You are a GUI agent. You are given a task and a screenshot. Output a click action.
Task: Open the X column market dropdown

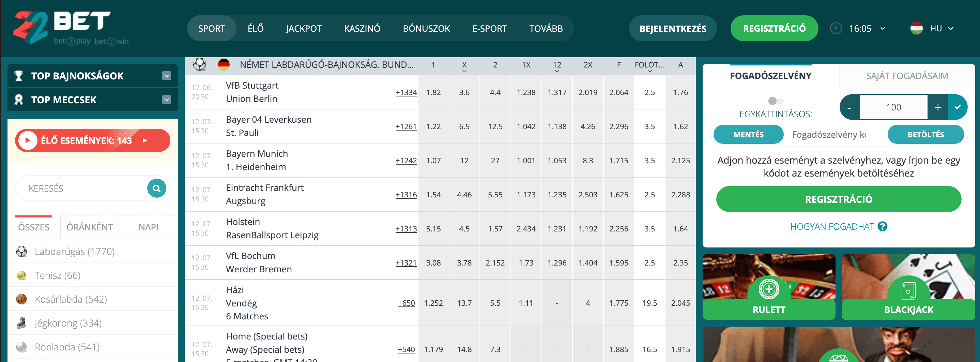pyautogui.click(x=464, y=71)
